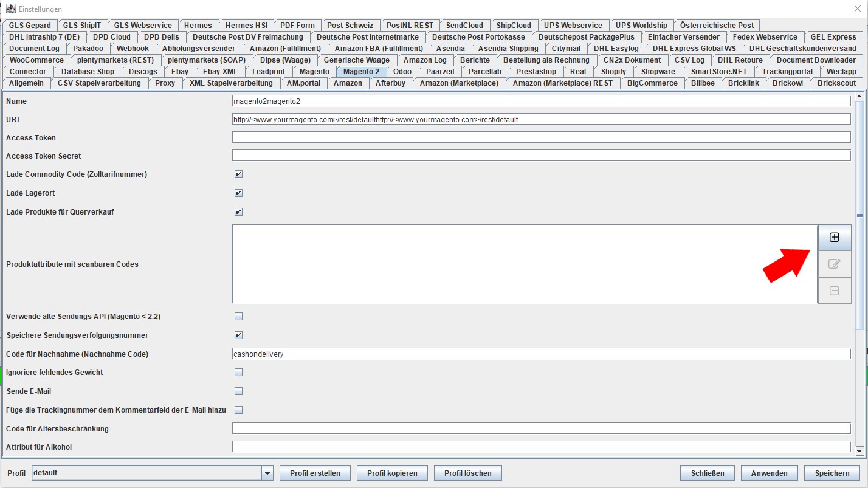
Task: Click the Einstellungen window app icon
Action: [x=10, y=9]
